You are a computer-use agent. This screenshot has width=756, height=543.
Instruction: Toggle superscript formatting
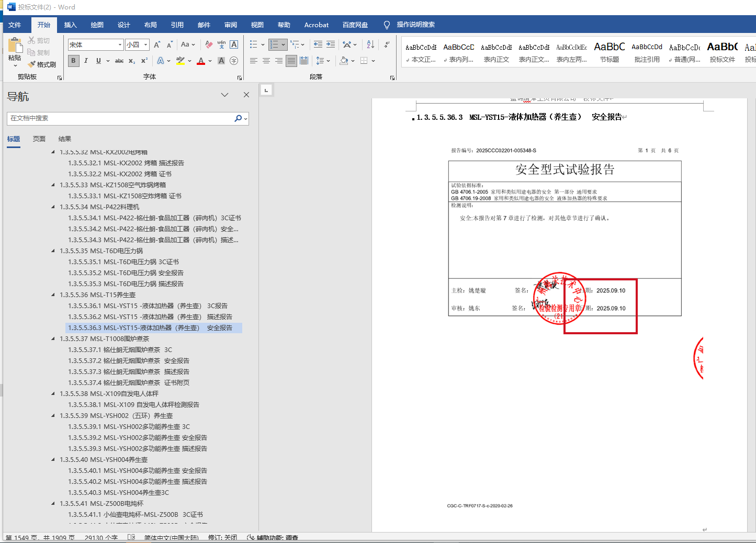(x=144, y=61)
